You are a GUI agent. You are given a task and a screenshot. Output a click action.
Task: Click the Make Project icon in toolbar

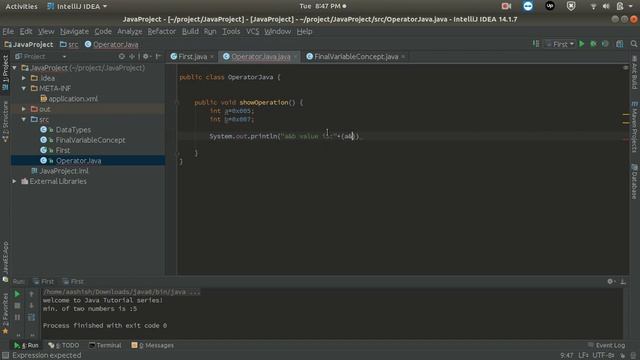[536, 44]
